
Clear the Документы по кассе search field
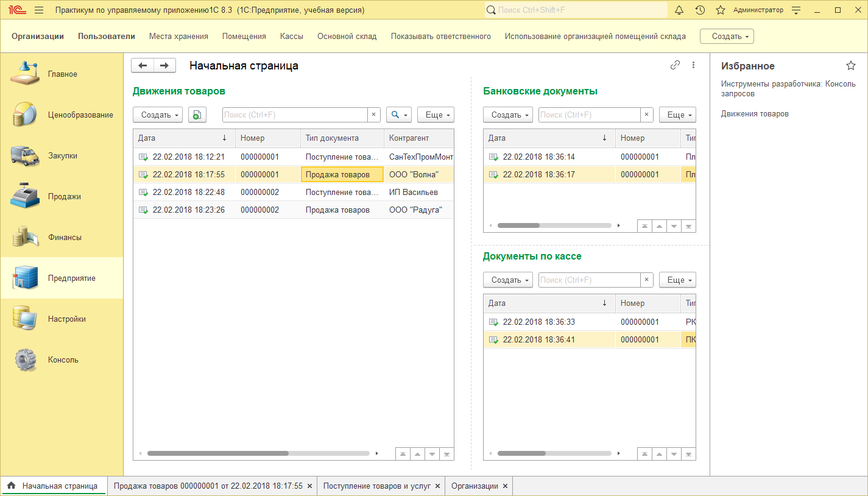pos(647,280)
